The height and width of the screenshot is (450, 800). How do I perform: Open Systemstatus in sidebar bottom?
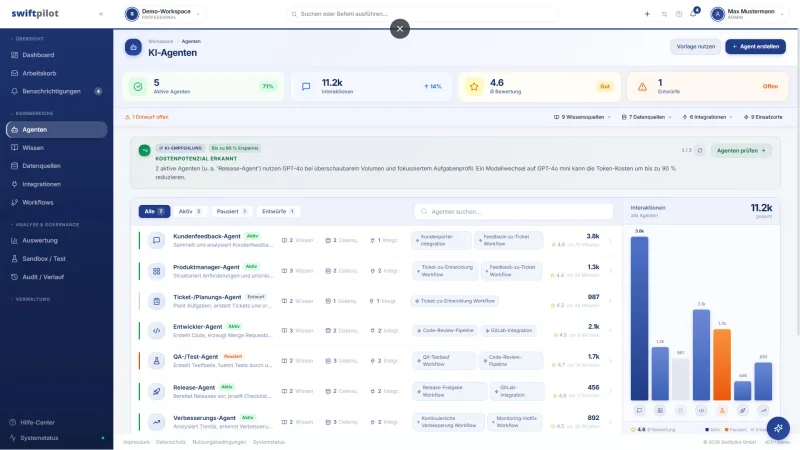(x=57, y=438)
